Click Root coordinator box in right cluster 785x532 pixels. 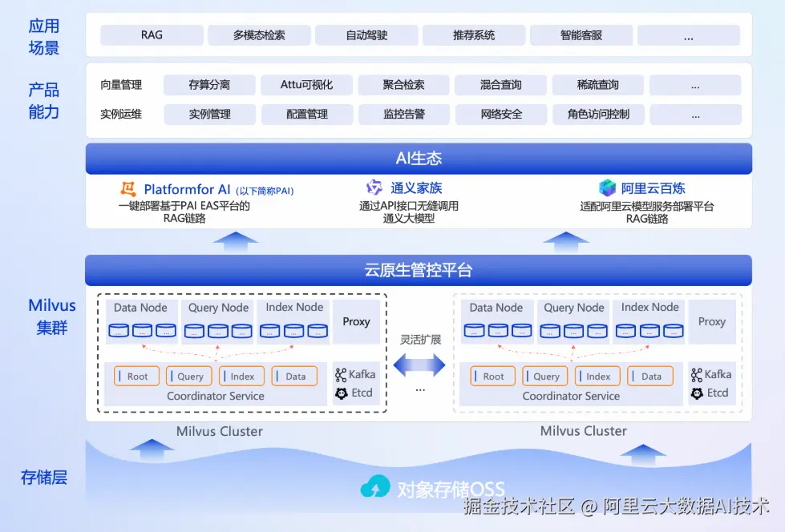click(492, 376)
